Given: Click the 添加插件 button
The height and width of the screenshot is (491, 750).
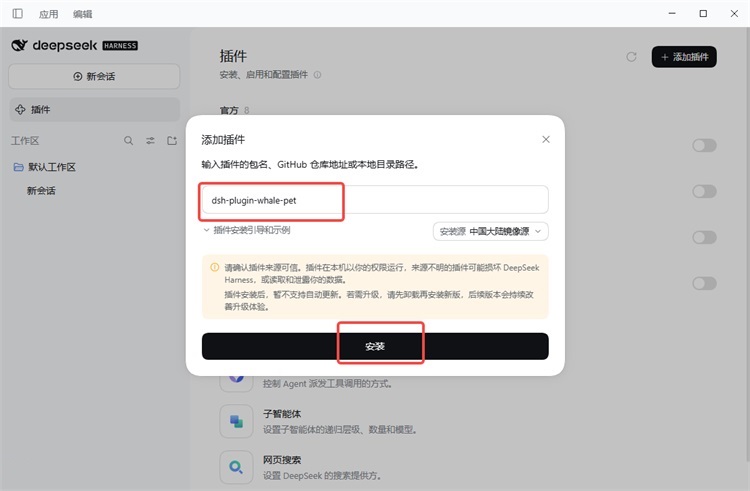Looking at the screenshot, I should [x=684, y=57].
